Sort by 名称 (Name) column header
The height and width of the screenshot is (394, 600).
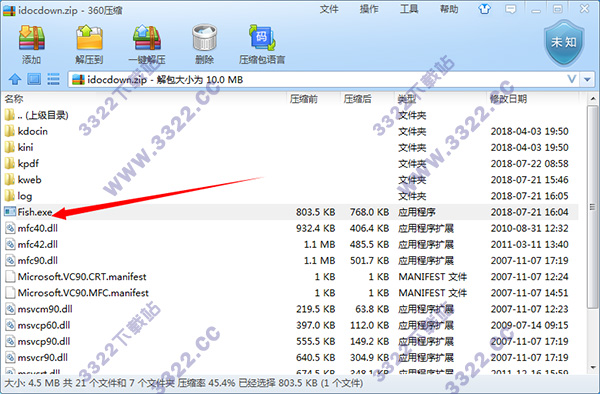(x=14, y=99)
